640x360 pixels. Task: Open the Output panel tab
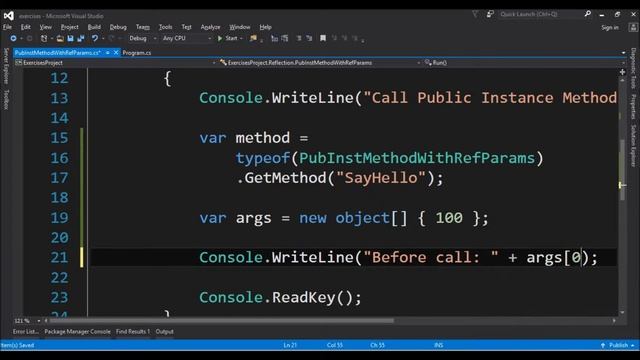[164, 332]
